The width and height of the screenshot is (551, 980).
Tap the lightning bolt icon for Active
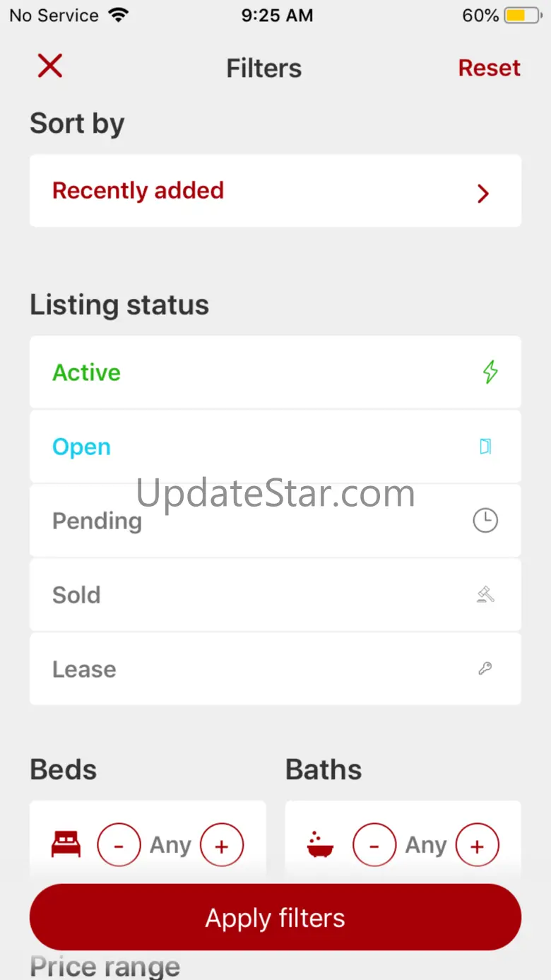point(490,372)
